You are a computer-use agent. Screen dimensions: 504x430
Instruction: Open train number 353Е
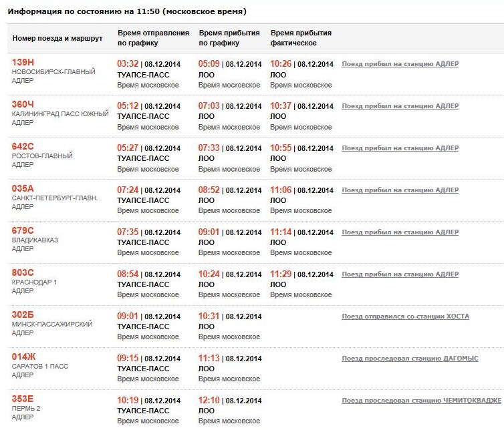tap(23, 399)
